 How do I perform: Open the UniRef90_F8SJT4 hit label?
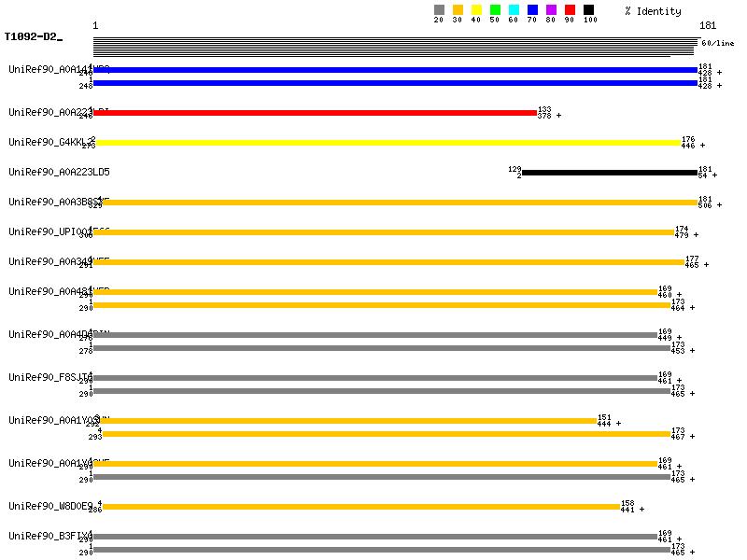pos(50,377)
